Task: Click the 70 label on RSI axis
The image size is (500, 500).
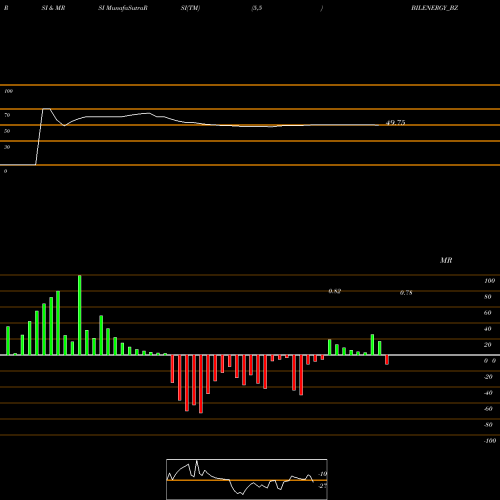Action: click(x=7, y=115)
